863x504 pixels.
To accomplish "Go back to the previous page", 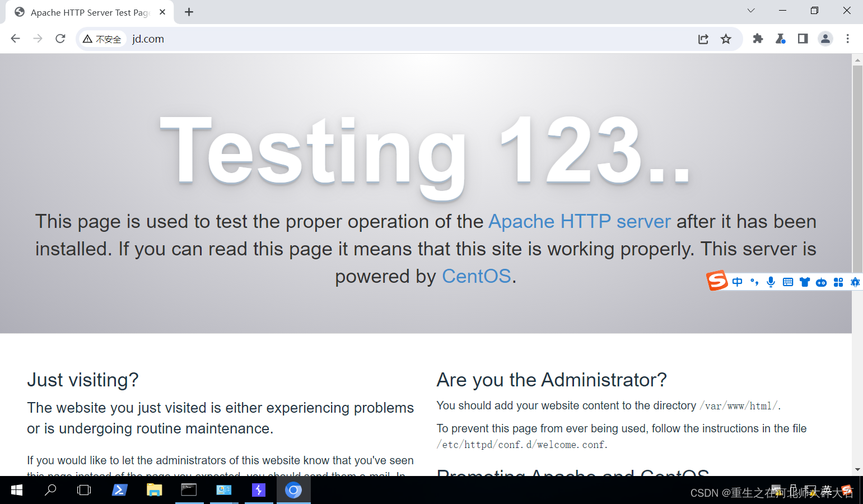I will click(x=15, y=39).
